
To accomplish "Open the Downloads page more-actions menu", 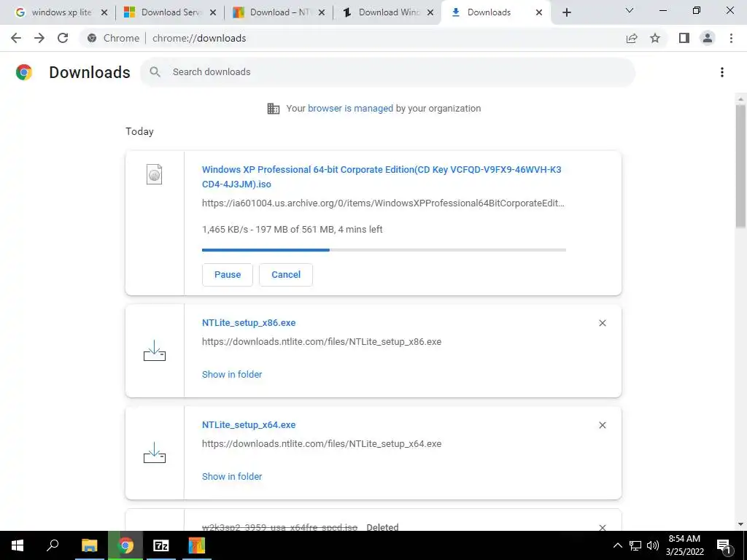I will click(x=722, y=72).
